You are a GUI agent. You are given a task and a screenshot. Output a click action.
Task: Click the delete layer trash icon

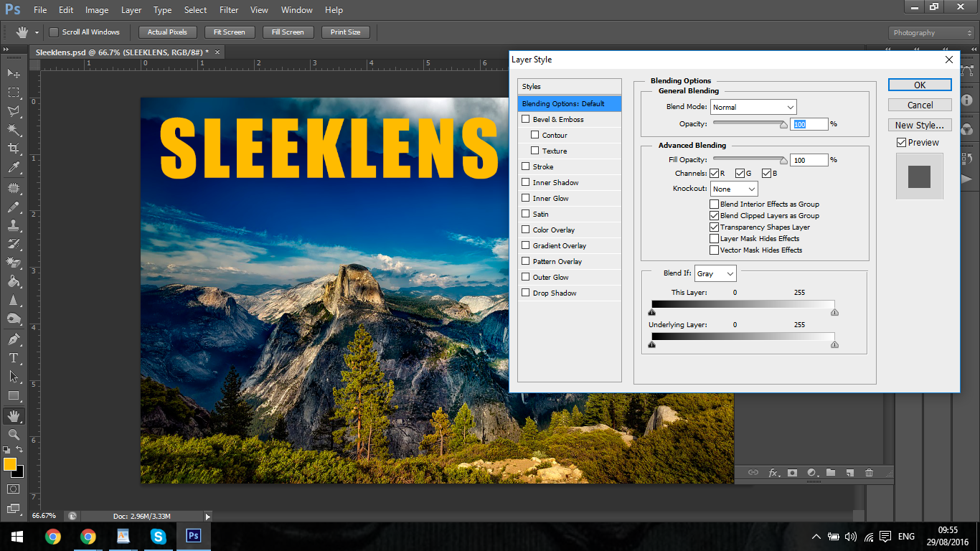pyautogui.click(x=869, y=473)
